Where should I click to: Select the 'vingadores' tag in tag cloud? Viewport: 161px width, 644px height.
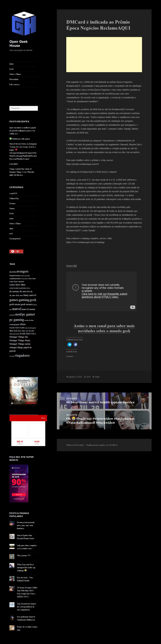click(x=22, y=355)
